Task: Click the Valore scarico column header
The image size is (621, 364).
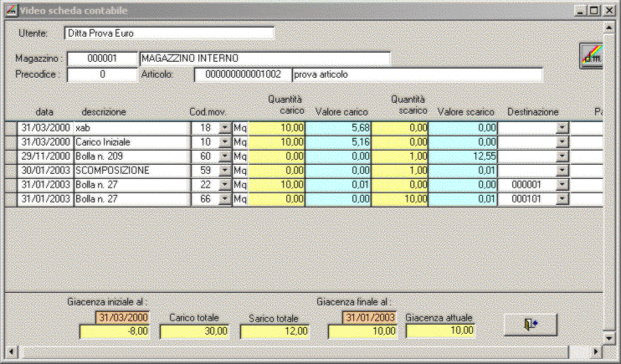Action: 465,112
